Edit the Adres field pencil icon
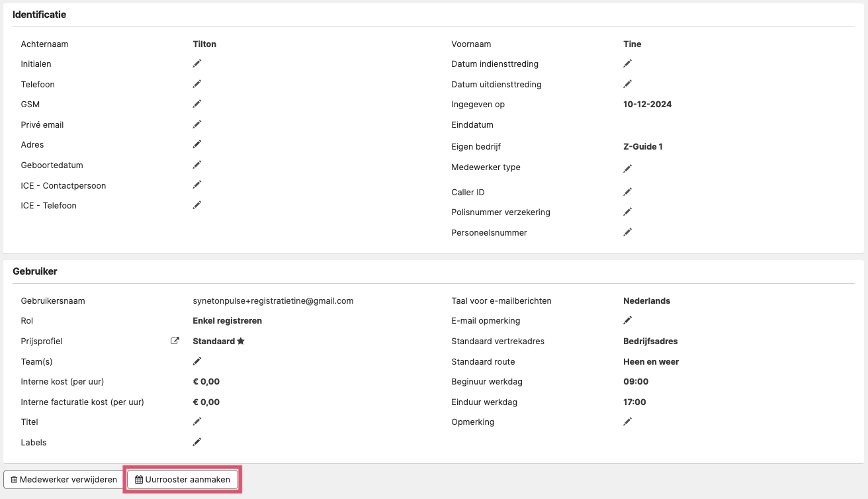 (x=197, y=144)
